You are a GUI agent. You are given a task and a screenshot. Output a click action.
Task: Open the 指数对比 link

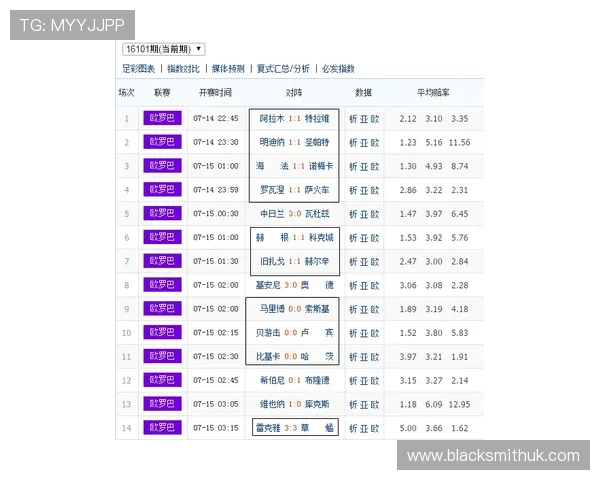click(183, 69)
